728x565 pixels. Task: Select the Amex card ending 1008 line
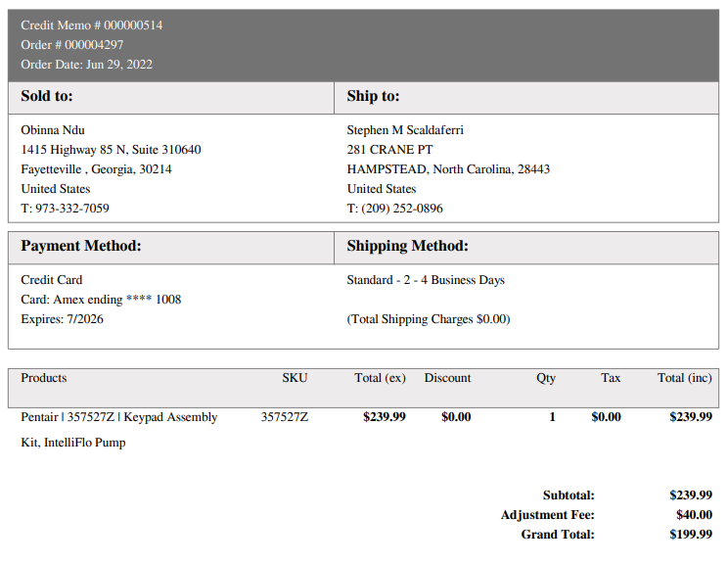point(101,300)
